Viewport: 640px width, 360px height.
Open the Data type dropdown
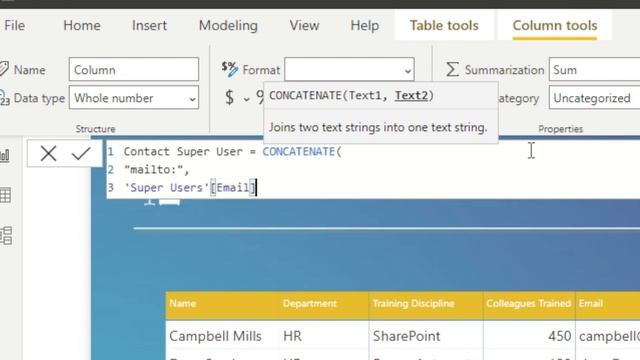point(134,98)
